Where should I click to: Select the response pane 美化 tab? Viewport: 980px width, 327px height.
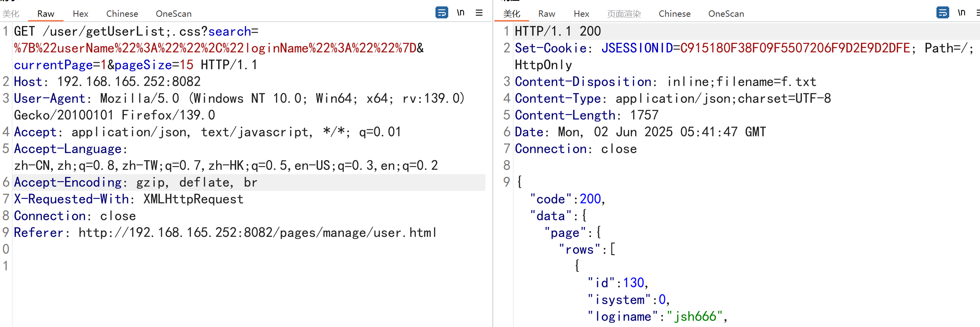[x=511, y=14]
